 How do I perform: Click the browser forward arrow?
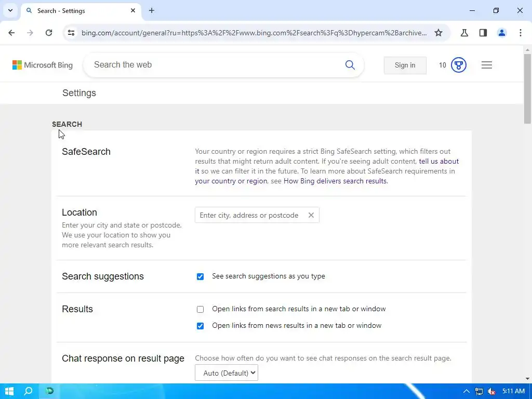pos(30,33)
